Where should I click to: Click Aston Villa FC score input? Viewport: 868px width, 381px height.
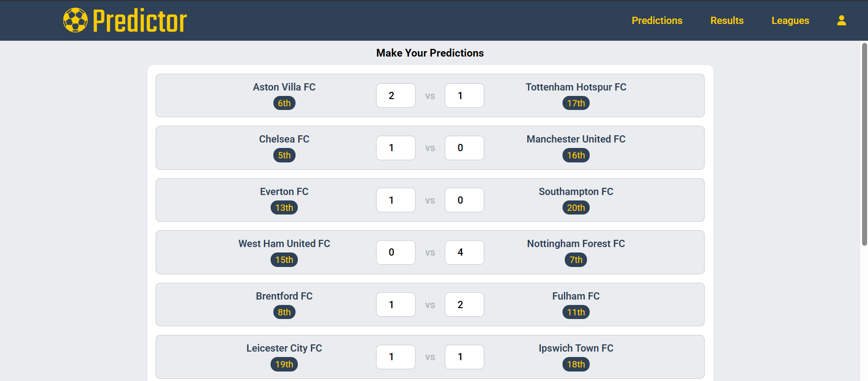pyautogui.click(x=396, y=95)
